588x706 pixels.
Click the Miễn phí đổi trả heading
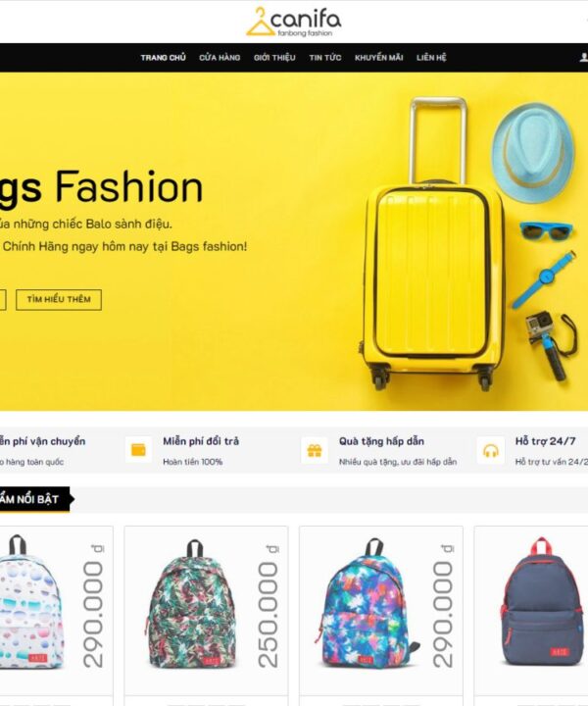(x=201, y=441)
